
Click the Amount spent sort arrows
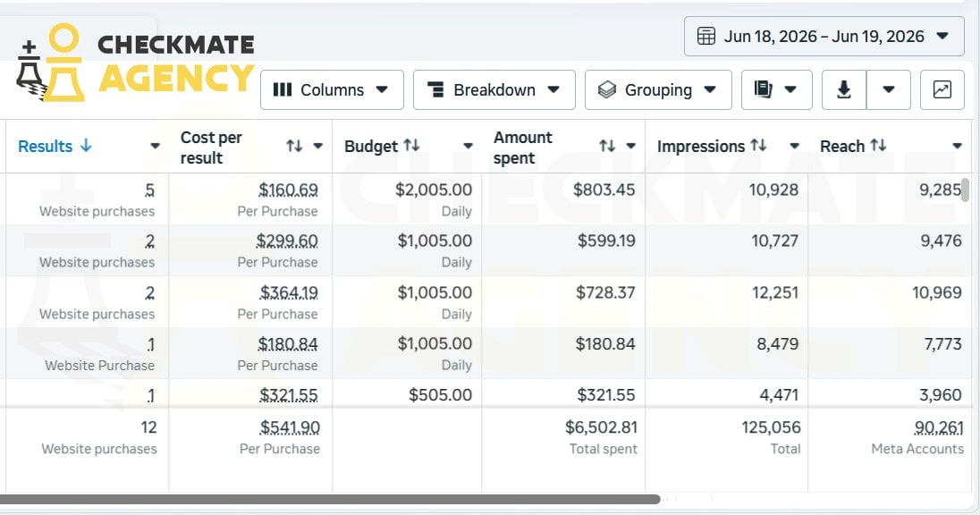tap(607, 147)
